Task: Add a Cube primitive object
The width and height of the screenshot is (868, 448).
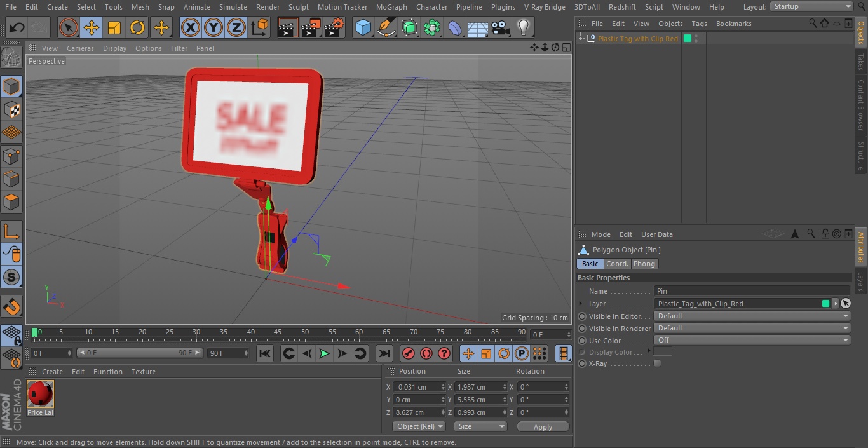Action: 363,27
